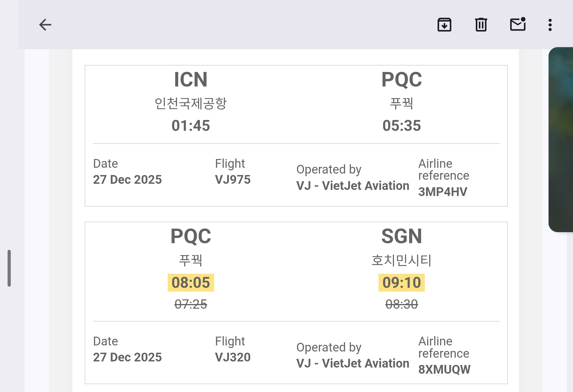Click the 인천국제공항 airport name
Screen dimensions: 573x392
point(191,103)
